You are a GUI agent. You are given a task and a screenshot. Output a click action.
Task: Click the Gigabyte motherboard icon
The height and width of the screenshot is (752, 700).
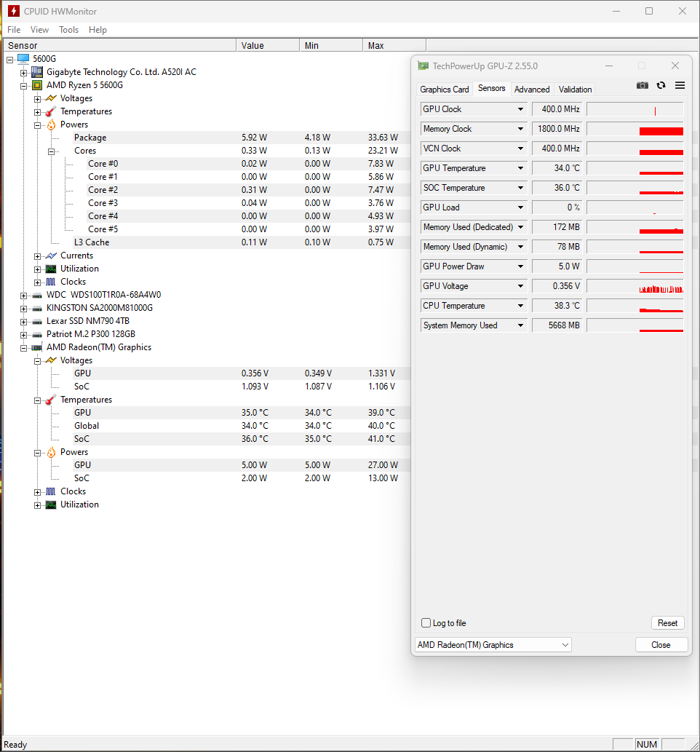[37, 72]
